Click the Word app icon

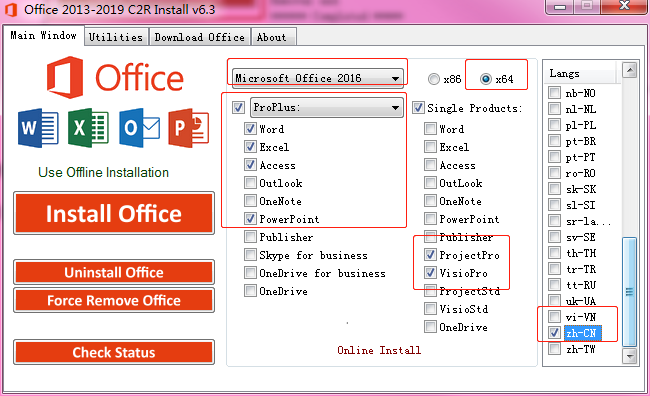38,128
